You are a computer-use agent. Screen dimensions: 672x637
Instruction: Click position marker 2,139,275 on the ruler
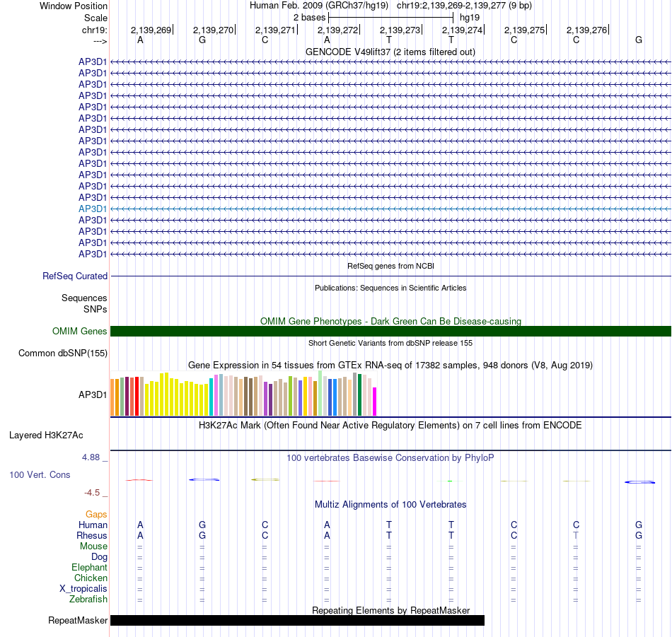524,30
